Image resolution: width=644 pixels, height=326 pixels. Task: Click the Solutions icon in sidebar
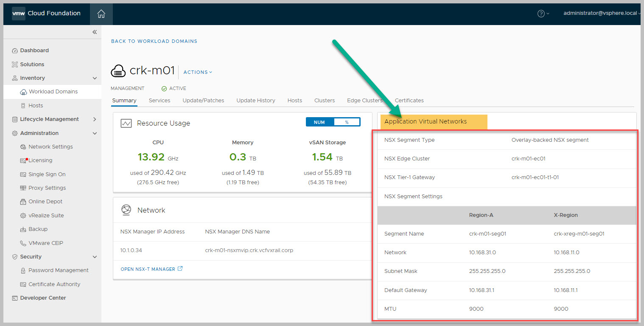click(x=15, y=65)
